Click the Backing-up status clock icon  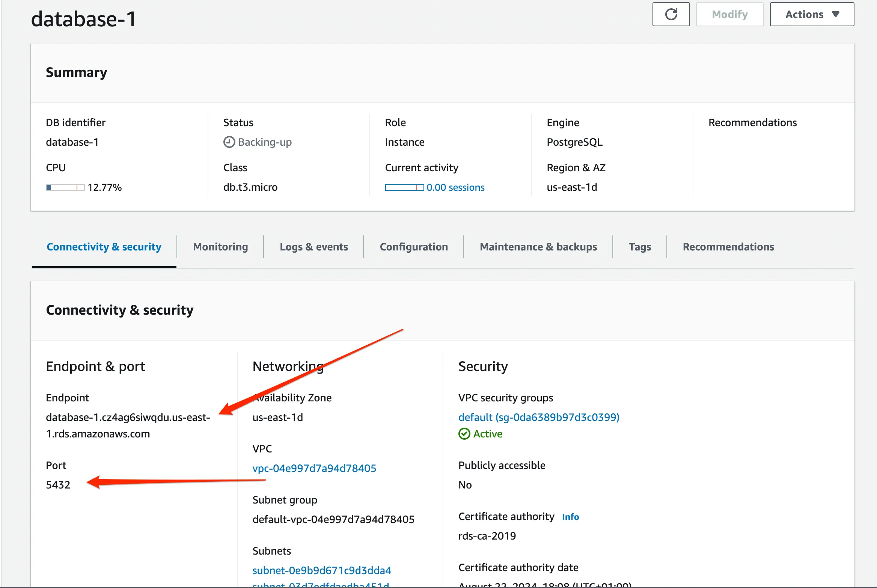coord(229,142)
